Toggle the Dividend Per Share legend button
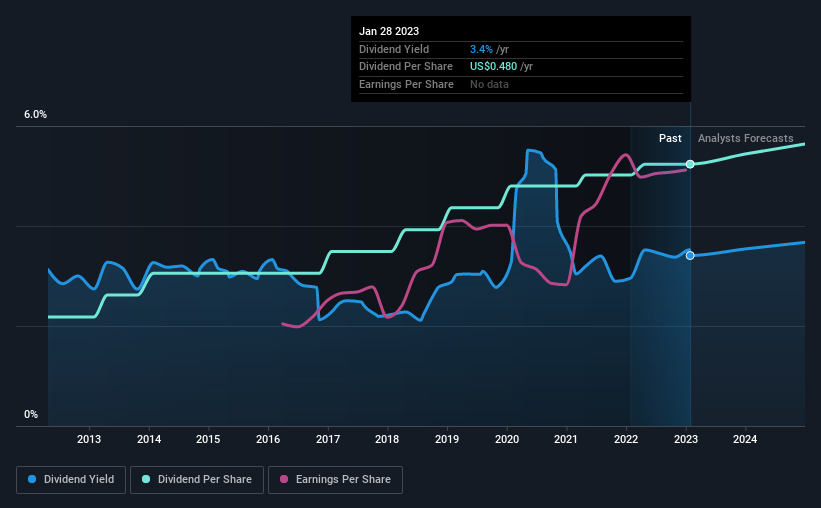 point(197,480)
